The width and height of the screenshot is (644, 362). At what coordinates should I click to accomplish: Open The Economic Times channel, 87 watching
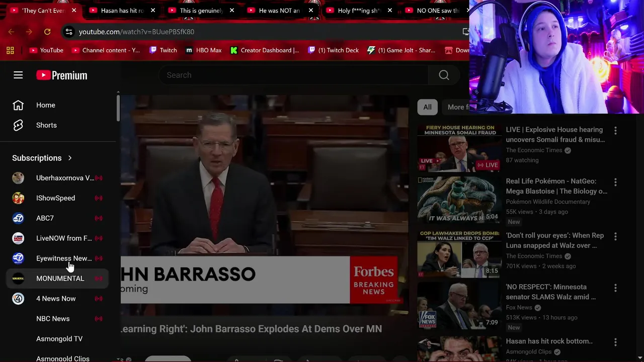tap(534, 150)
